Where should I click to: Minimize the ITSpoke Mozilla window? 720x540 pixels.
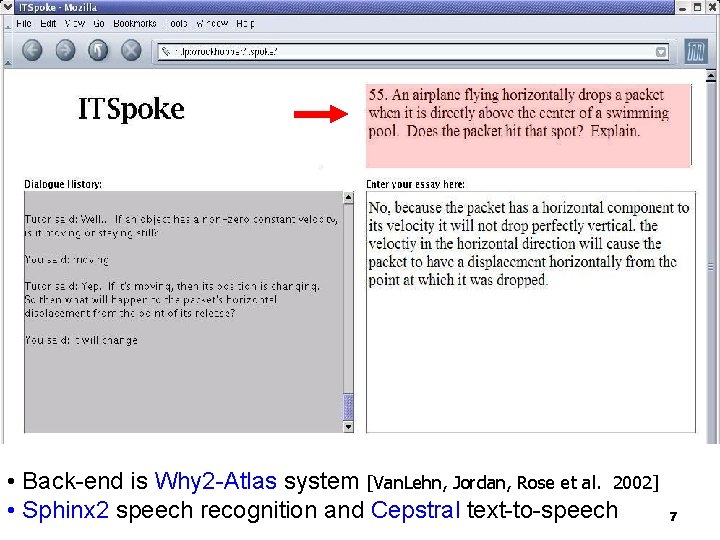coord(683,7)
